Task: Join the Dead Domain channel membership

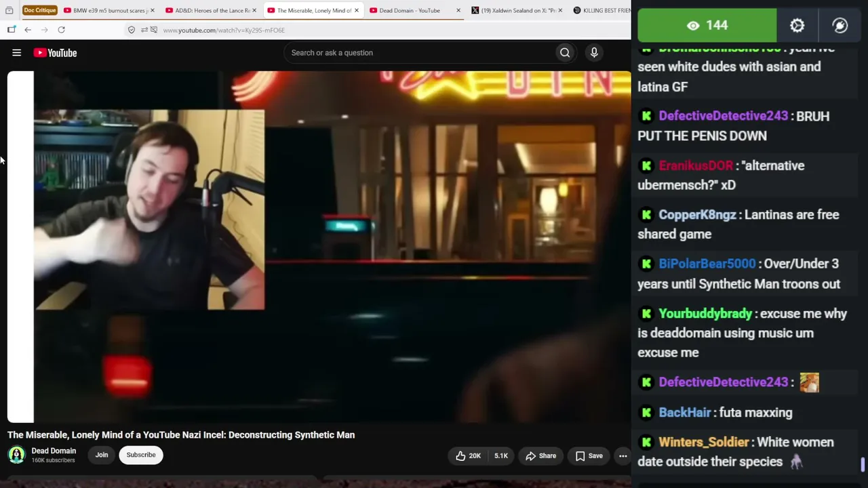Action: pyautogui.click(x=102, y=455)
